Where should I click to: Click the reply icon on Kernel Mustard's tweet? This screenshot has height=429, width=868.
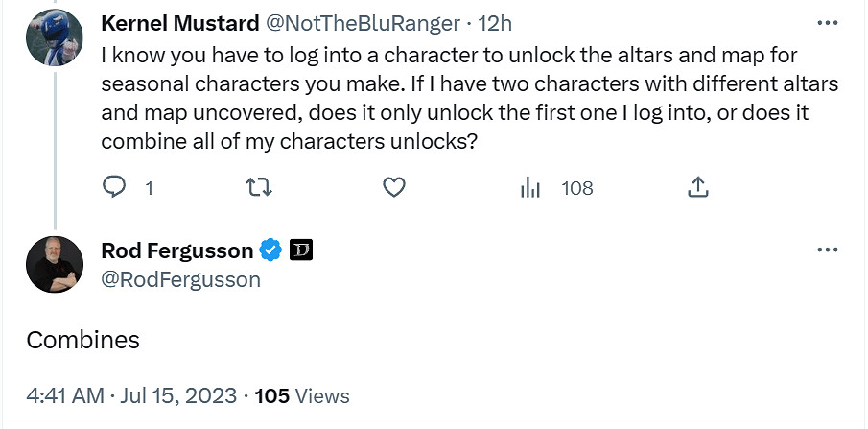pos(114,188)
